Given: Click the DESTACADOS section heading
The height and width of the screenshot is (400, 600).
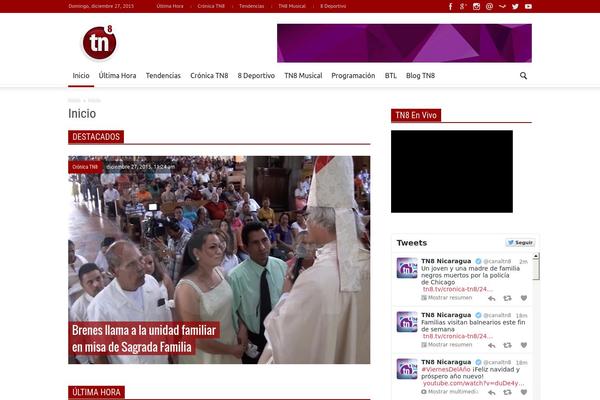Looking at the screenshot, I should pos(96,137).
